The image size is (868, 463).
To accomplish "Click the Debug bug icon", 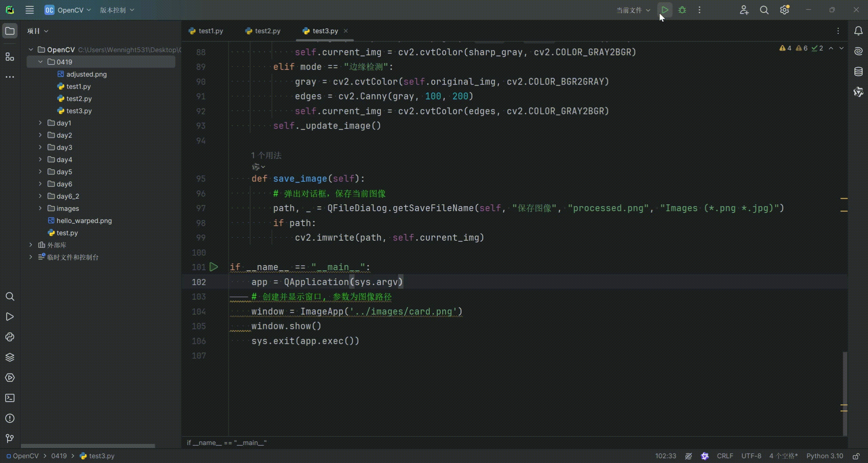I will (682, 10).
